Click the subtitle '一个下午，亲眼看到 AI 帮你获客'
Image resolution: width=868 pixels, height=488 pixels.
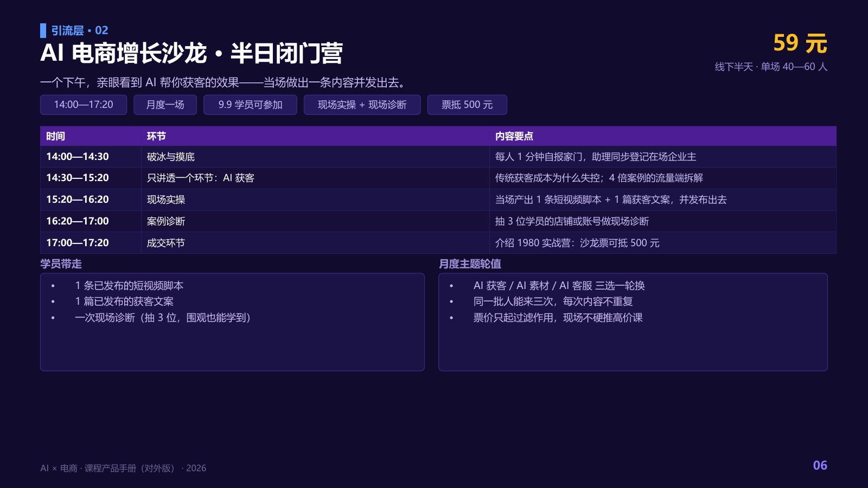(x=222, y=82)
